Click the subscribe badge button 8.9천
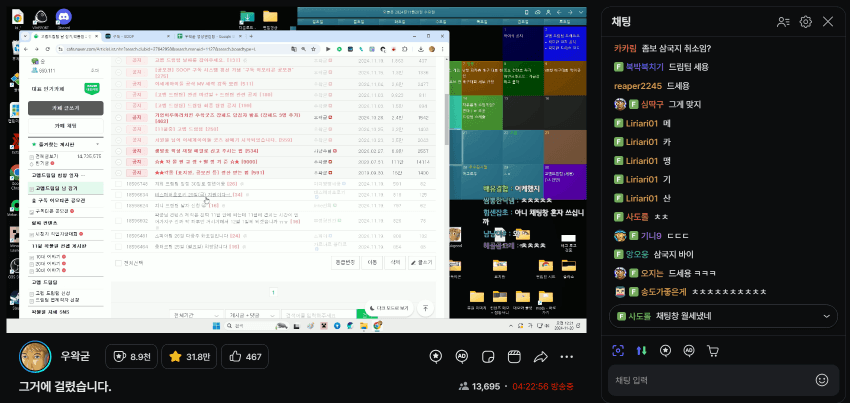 (x=132, y=357)
